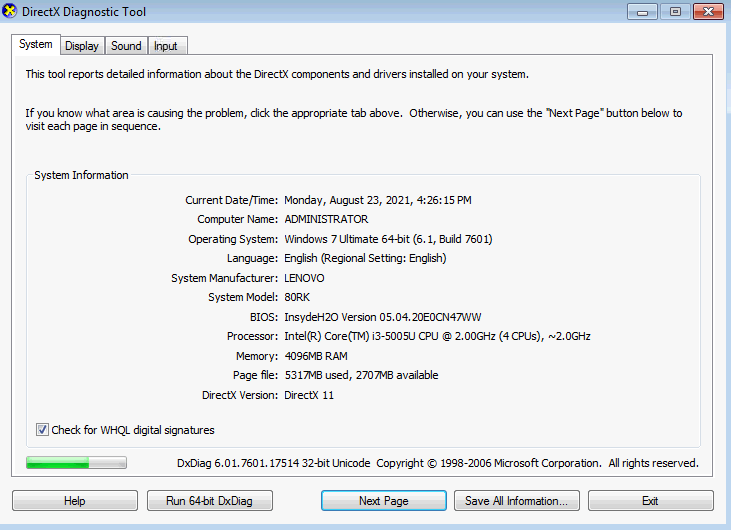The width and height of the screenshot is (731, 530).
Task: Click the BIOS label
Action: click(x=264, y=317)
